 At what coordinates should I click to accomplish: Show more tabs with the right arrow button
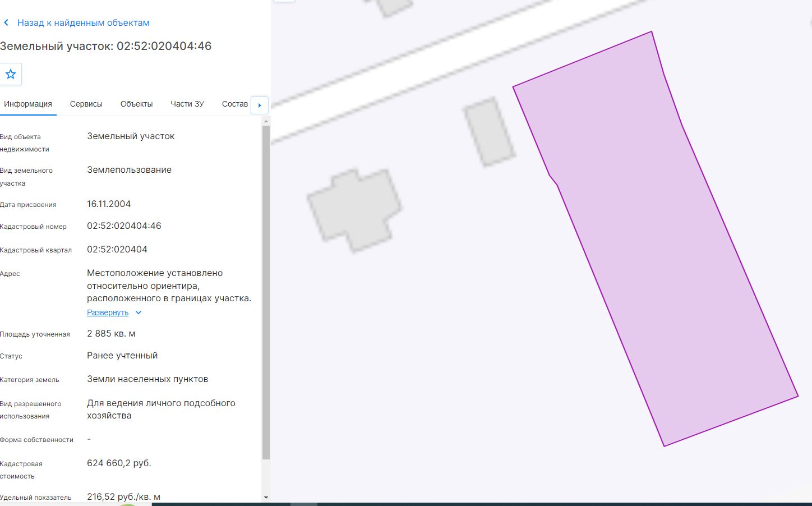260,105
